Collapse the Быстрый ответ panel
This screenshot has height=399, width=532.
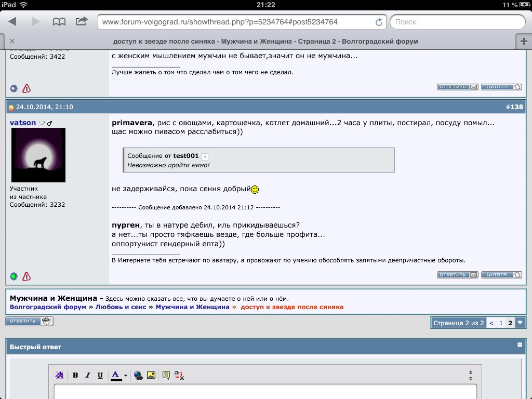tap(520, 345)
